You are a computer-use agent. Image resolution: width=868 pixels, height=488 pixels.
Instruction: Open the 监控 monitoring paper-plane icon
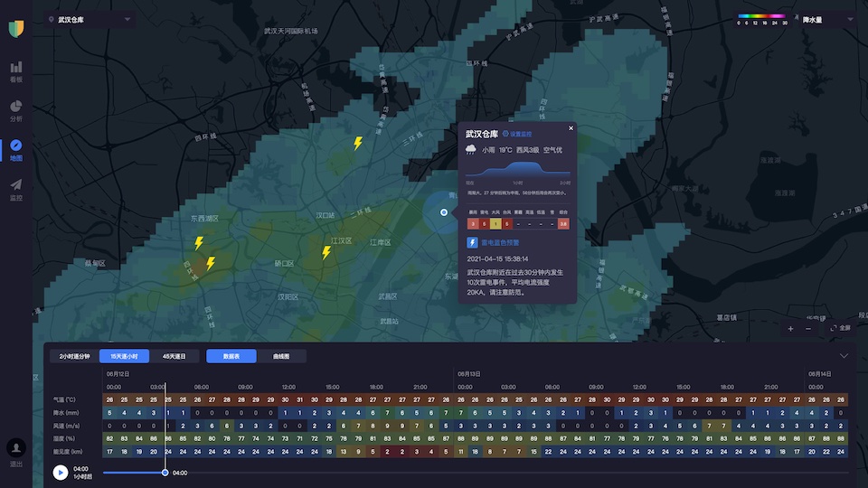pos(16,186)
